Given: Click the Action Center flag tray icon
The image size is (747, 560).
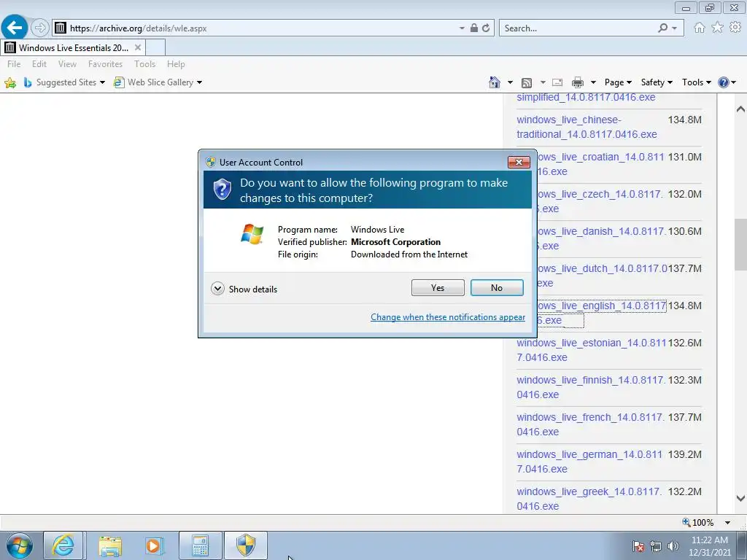Looking at the screenshot, I should click(x=638, y=546).
